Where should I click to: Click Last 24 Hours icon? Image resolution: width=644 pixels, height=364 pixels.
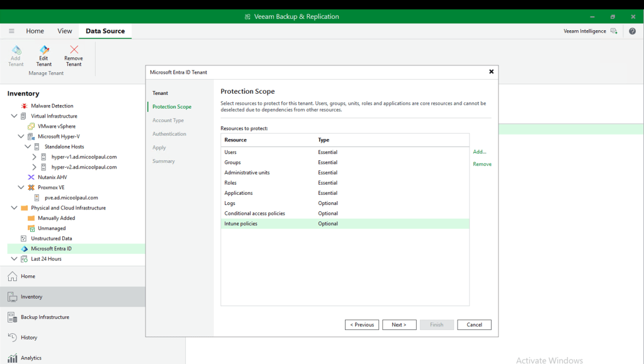24,259
